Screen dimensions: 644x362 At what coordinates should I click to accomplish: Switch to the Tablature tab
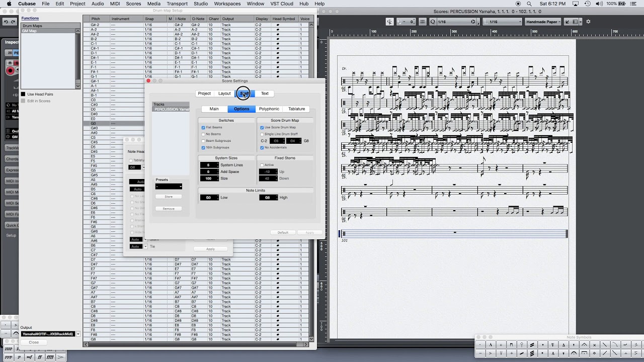click(x=296, y=109)
